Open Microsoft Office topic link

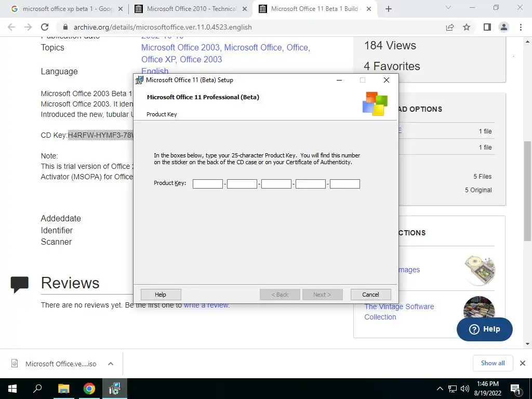pos(253,47)
